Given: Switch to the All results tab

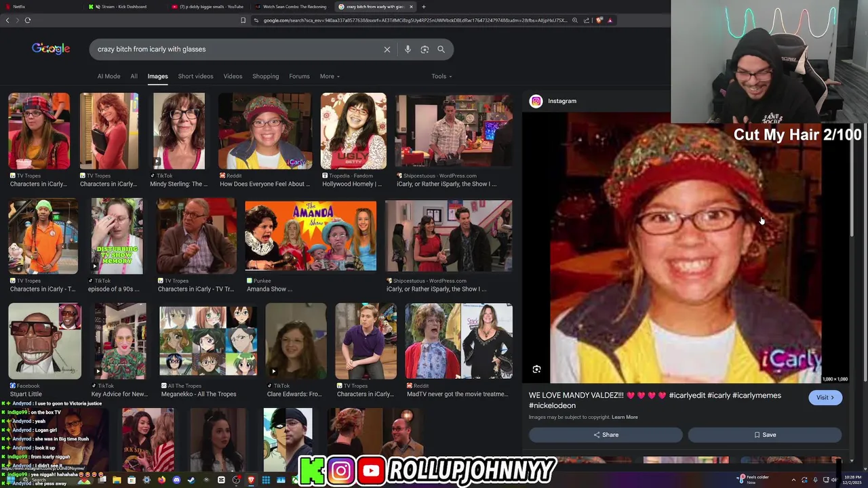Looking at the screenshot, I should point(134,77).
